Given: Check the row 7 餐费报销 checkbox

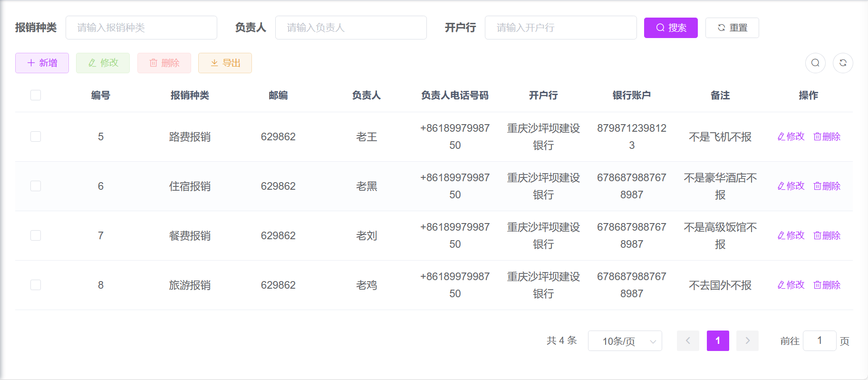Looking at the screenshot, I should (x=36, y=235).
